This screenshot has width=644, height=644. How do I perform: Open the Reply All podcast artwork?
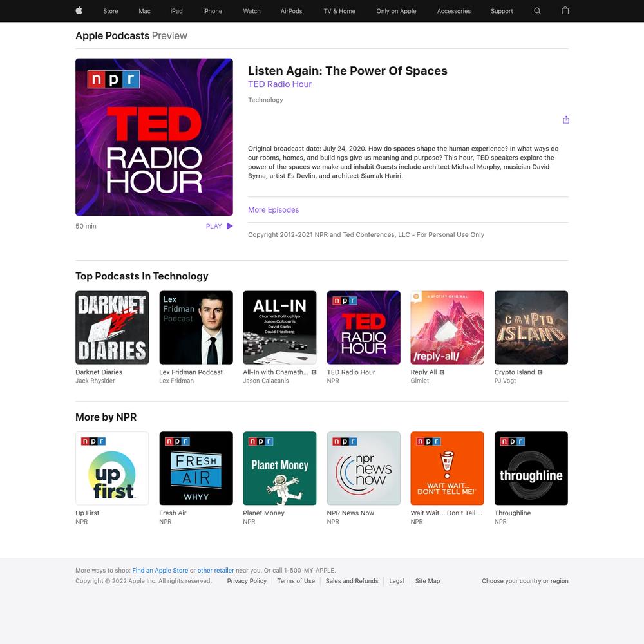(448, 328)
